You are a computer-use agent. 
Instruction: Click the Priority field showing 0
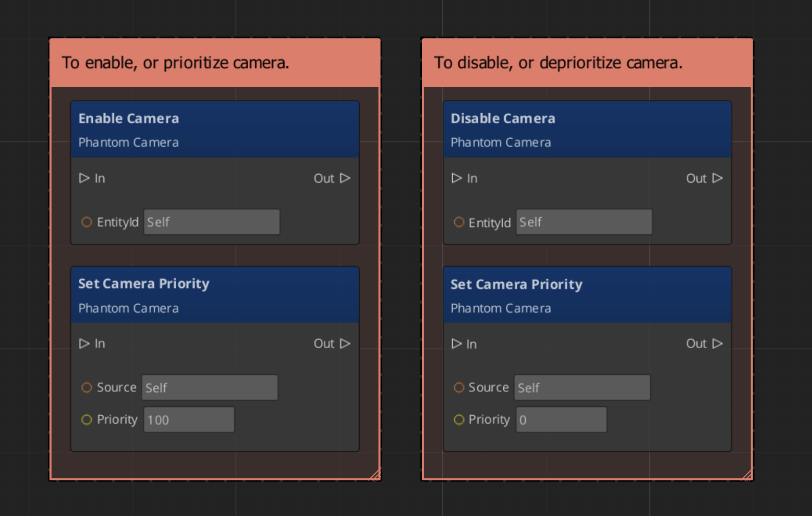[x=561, y=420]
